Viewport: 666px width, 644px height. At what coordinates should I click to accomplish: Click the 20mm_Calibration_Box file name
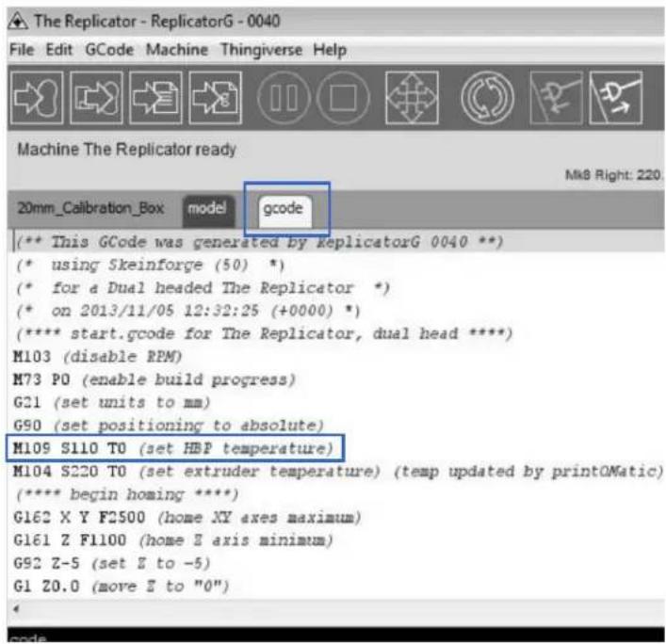tap(90, 208)
